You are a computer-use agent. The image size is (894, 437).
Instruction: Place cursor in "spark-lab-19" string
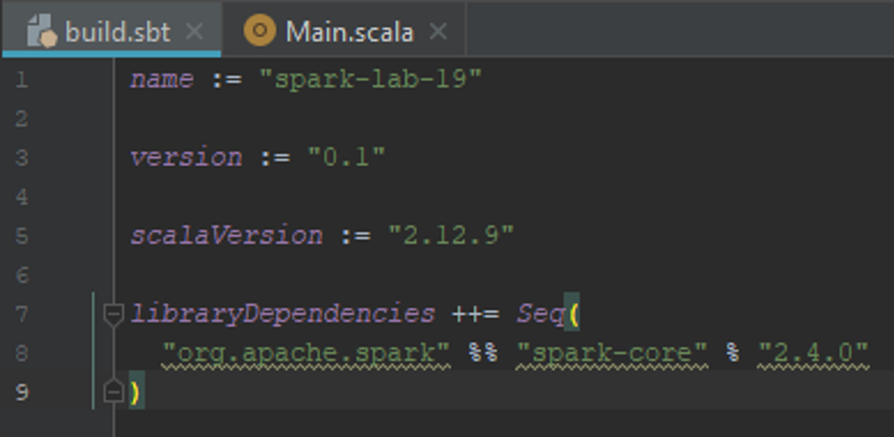click(370, 79)
